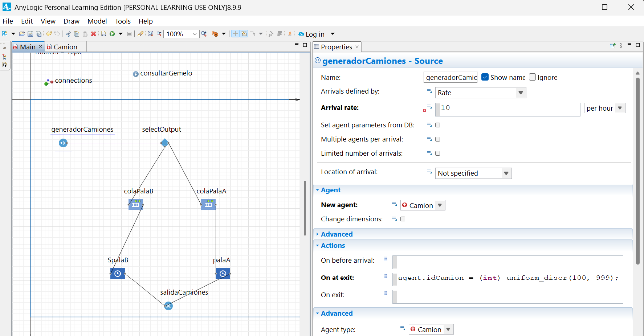Click the selectOutput diamond block

coord(165,143)
